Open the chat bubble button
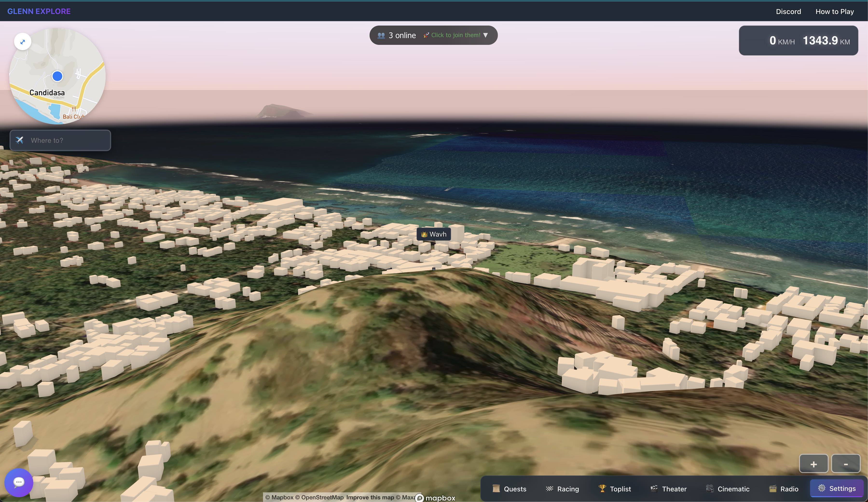 (19, 482)
